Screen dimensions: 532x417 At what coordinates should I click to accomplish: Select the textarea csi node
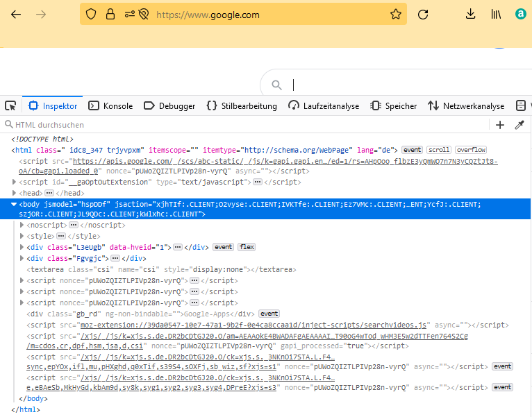coord(162,269)
